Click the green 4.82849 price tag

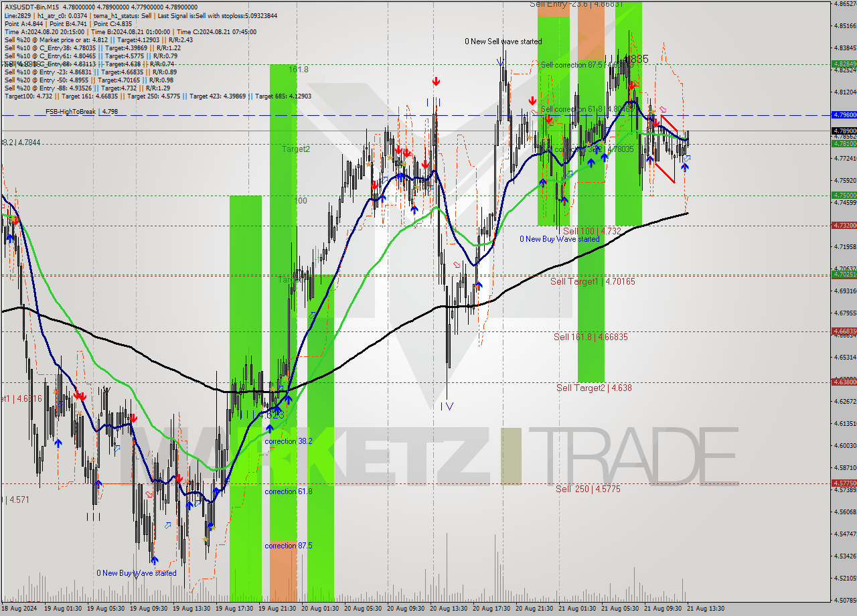point(844,64)
